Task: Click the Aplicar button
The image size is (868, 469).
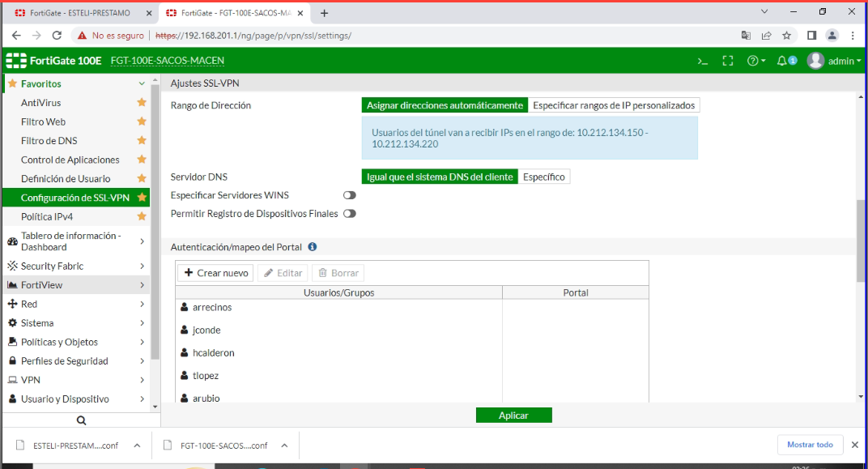Action: click(513, 416)
